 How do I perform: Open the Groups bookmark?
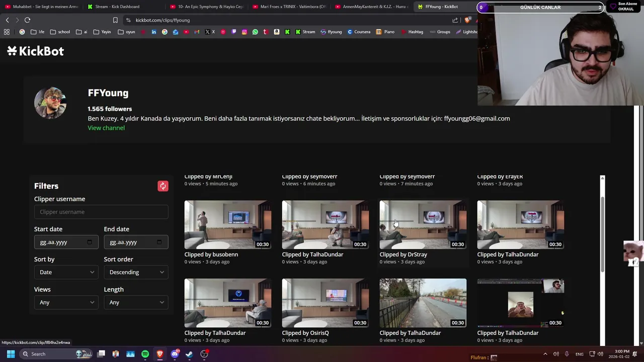[440, 32]
